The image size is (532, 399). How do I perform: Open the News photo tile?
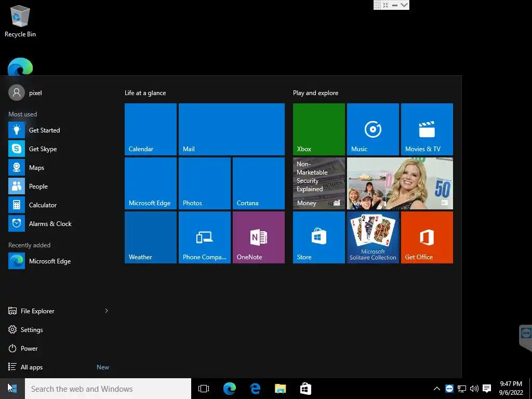point(400,183)
